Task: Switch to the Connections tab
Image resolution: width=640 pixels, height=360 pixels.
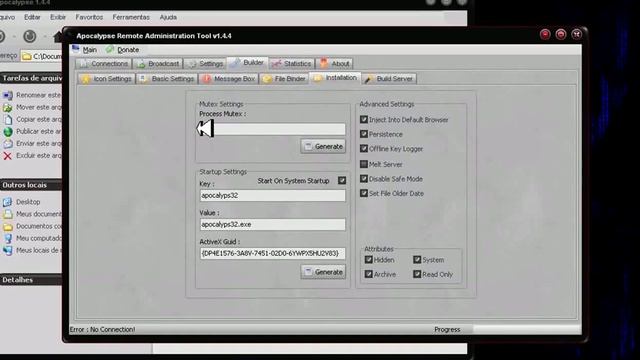Action: click(104, 64)
